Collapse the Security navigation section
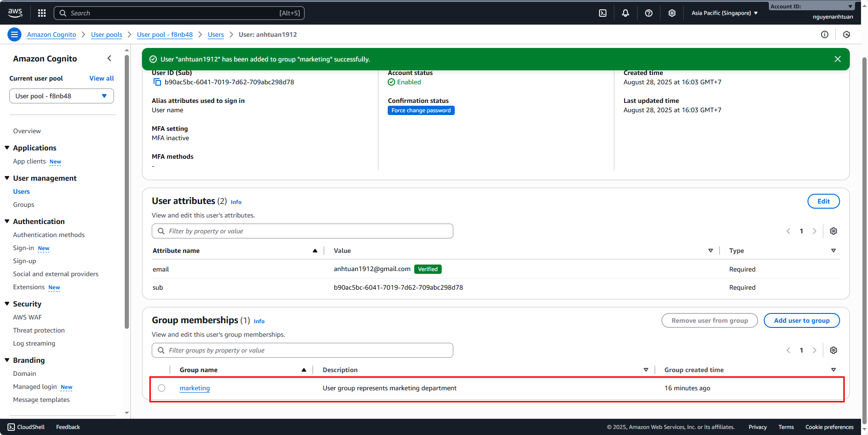 tap(7, 304)
